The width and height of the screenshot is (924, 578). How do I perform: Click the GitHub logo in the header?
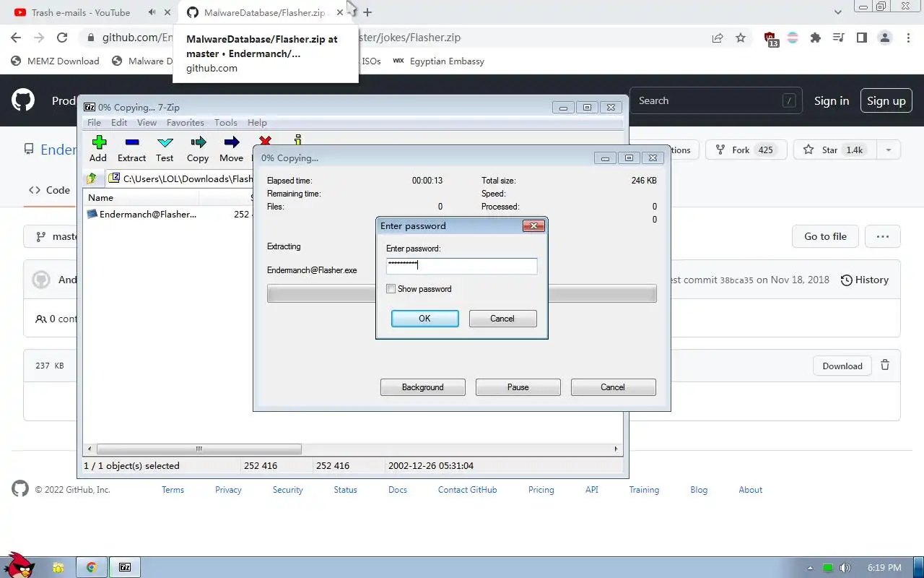click(23, 100)
